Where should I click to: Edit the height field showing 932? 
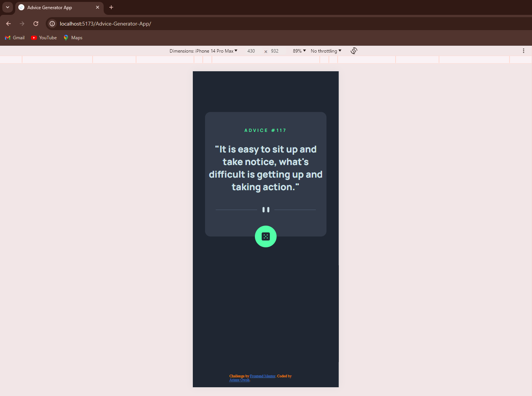click(275, 51)
